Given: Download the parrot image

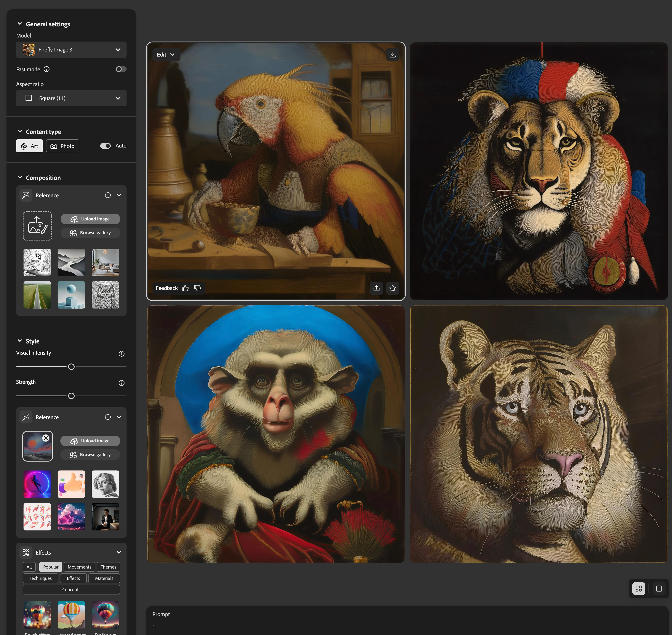Looking at the screenshot, I should 393,55.
